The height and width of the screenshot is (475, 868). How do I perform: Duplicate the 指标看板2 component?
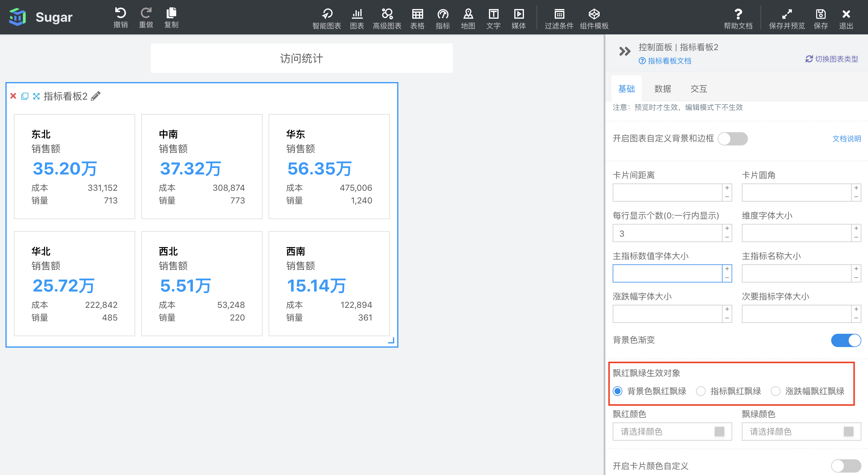tap(25, 96)
